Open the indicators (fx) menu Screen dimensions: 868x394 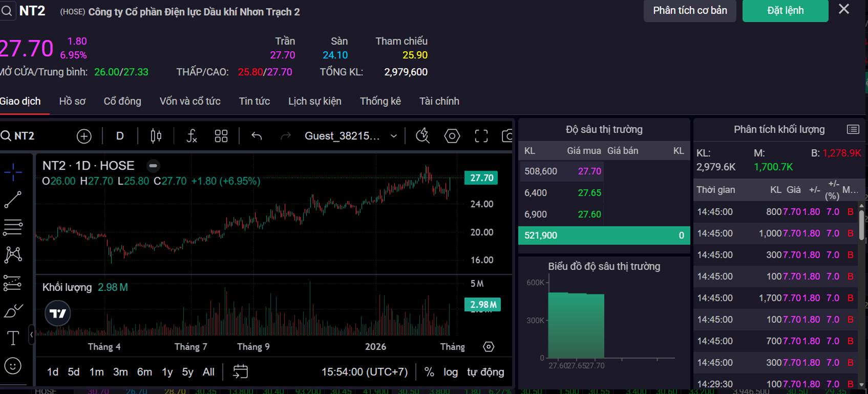(191, 136)
